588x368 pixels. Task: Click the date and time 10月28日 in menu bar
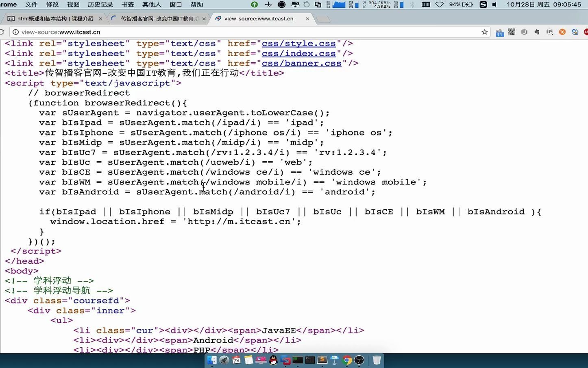pyautogui.click(x=544, y=4)
